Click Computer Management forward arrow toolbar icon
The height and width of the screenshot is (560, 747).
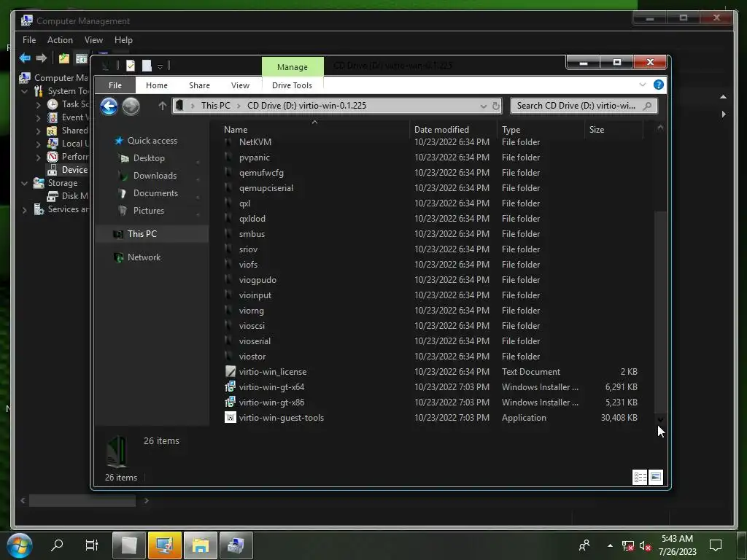[x=42, y=58]
